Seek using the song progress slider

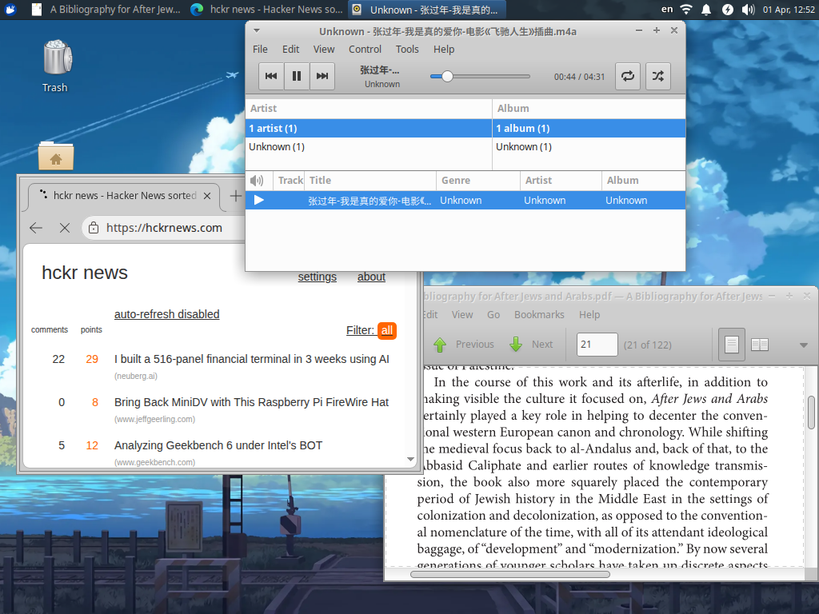[x=480, y=76]
